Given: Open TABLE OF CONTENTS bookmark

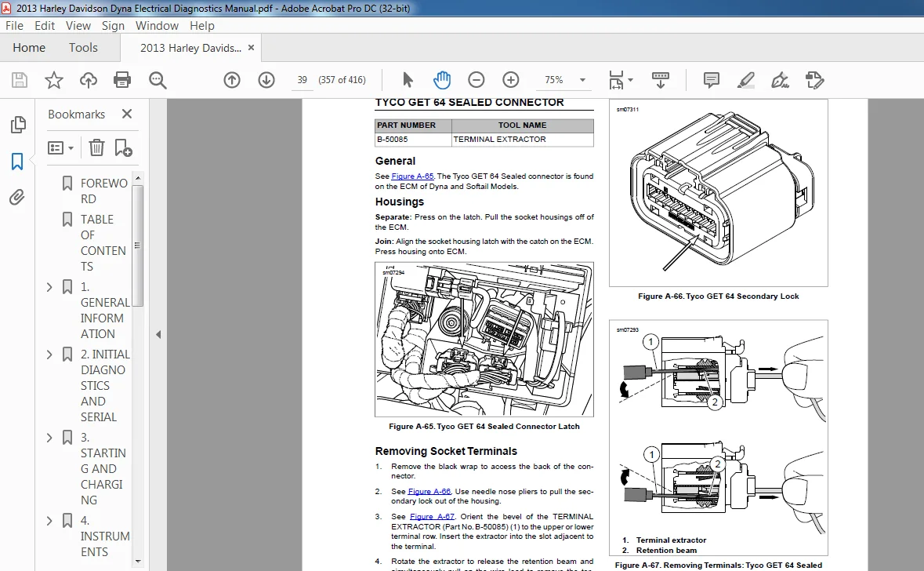Looking at the screenshot, I should tap(103, 243).
